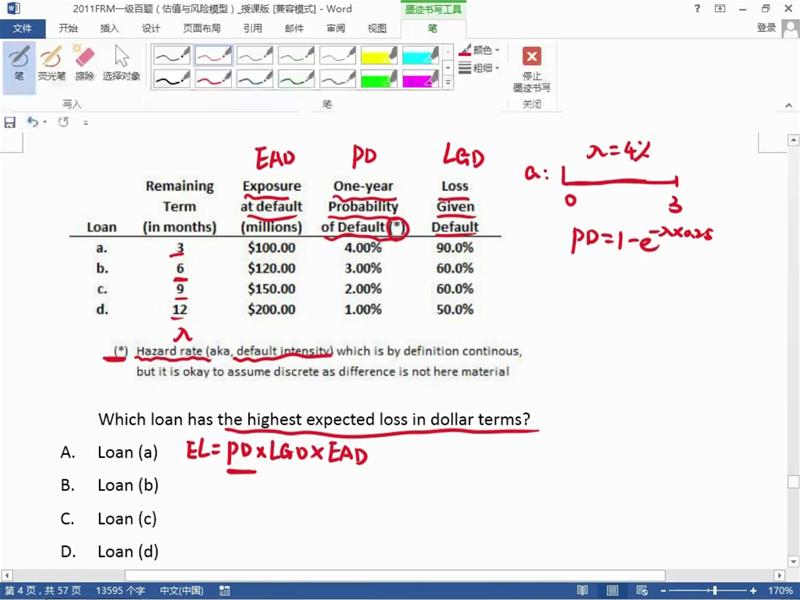Click macro recording icon in status bar
800x600 pixels.
click(x=224, y=591)
